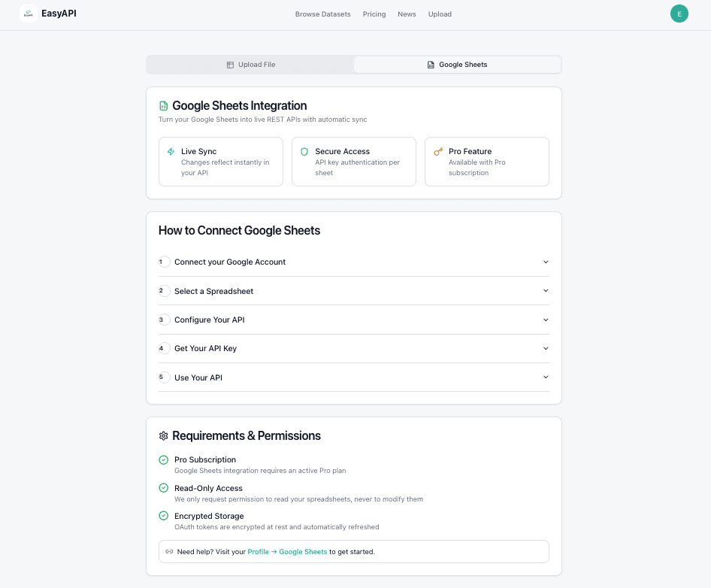
Task: Open Browse Datasets from the top menu
Action: tap(322, 14)
